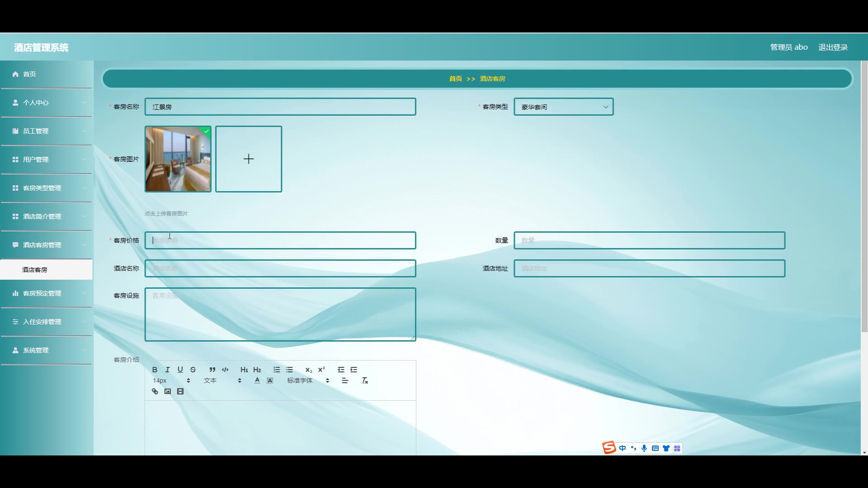The height and width of the screenshot is (488, 868).
Task: Apply superscript formatting
Action: click(321, 370)
